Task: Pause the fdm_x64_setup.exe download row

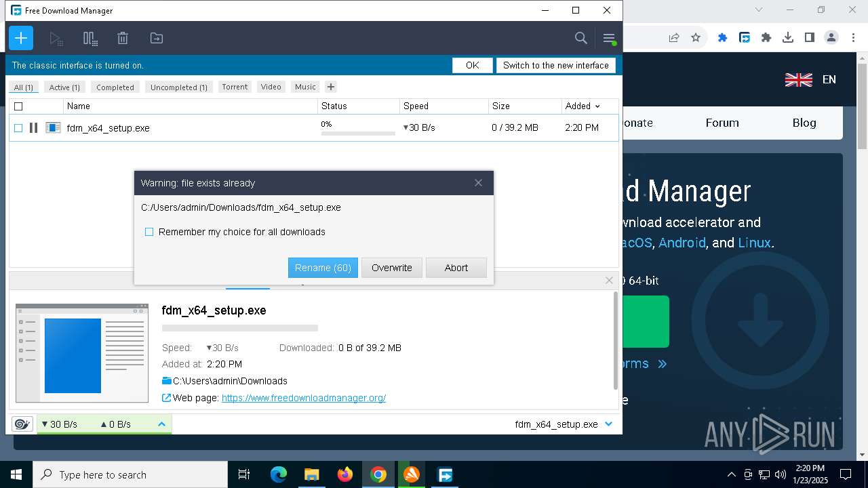Action: pyautogui.click(x=33, y=127)
